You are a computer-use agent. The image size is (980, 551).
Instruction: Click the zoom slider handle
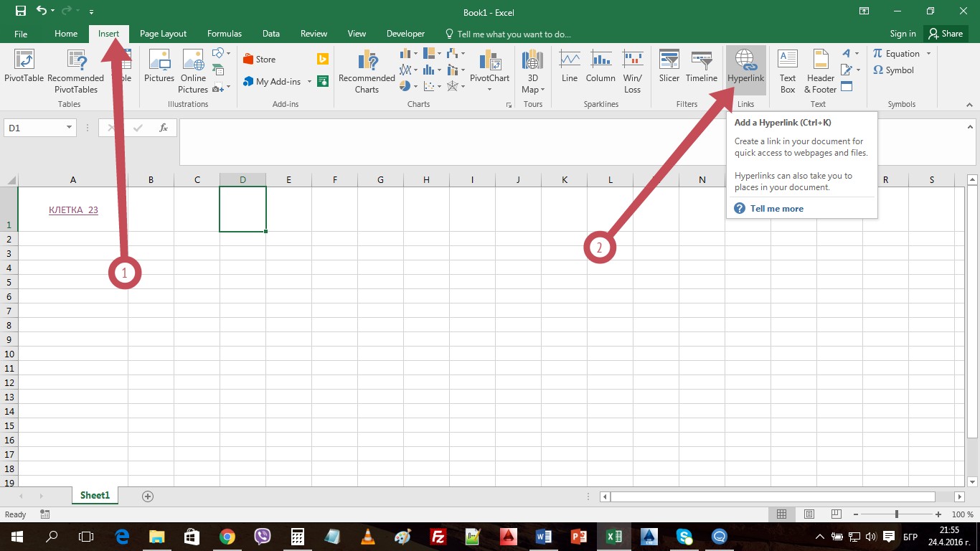click(x=896, y=514)
